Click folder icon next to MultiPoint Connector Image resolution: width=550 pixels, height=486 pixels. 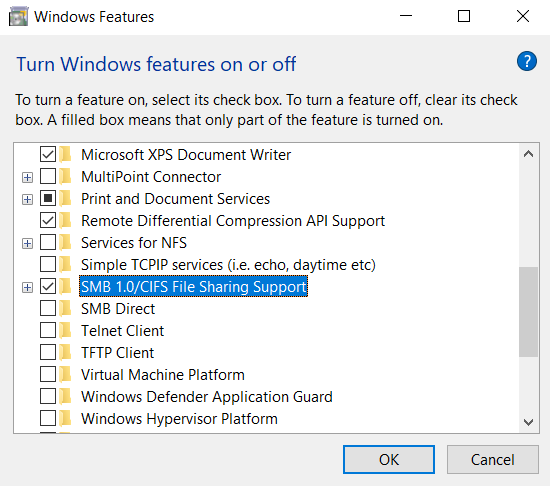[65, 177]
